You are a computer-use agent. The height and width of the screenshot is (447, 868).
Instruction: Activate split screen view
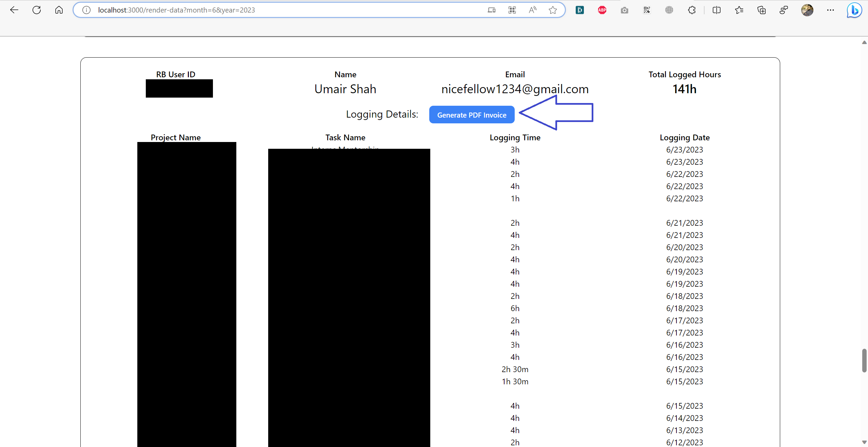[x=716, y=10]
